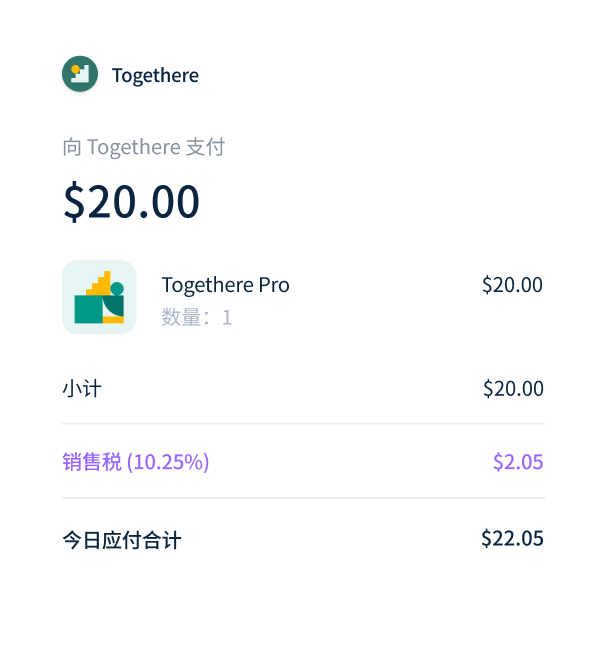The image size is (608, 666).
Task: Select the large $20.00 payment amount
Action: 131,201
